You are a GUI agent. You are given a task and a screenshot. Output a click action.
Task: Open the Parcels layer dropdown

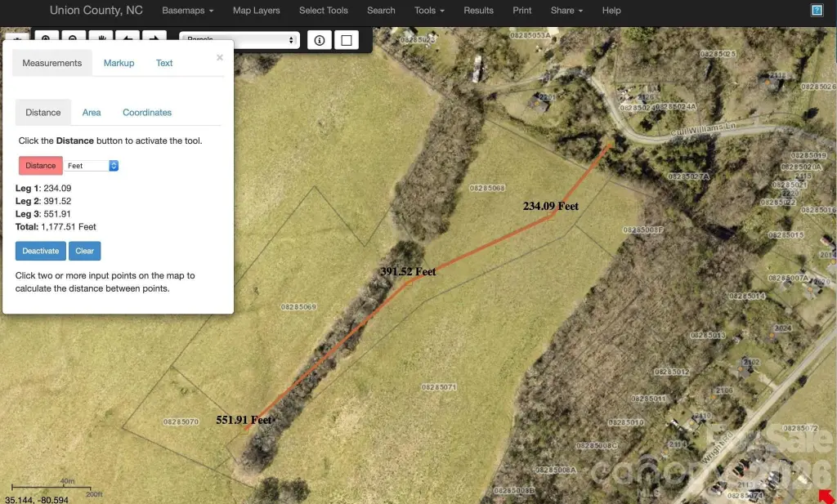click(239, 40)
